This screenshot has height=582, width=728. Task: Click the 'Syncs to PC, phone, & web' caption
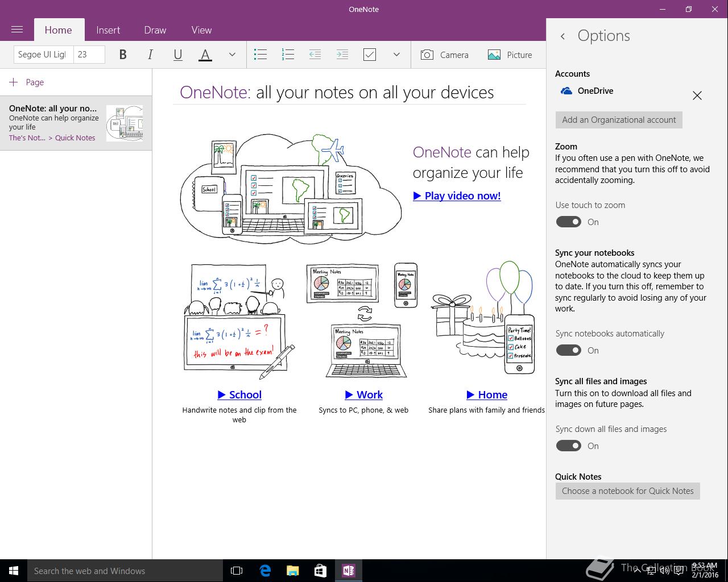pyautogui.click(x=363, y=410)
